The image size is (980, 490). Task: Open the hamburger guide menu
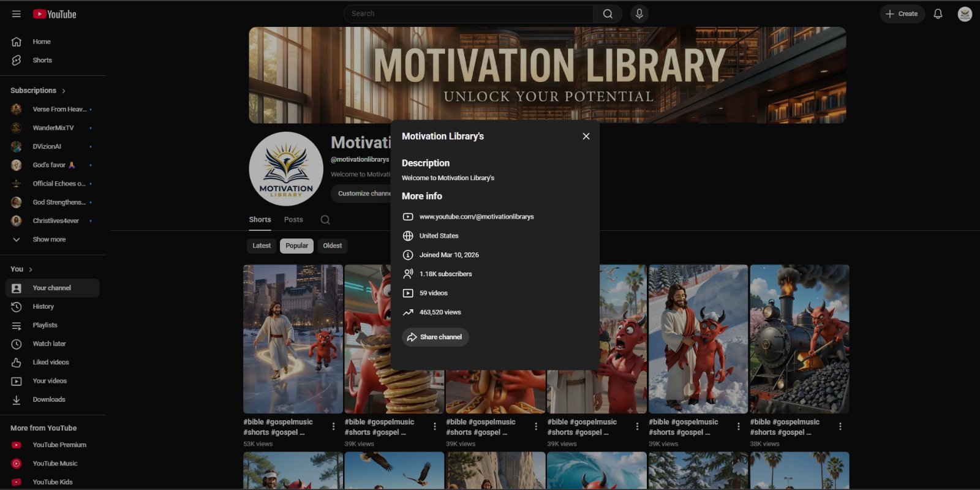point(17,13)
